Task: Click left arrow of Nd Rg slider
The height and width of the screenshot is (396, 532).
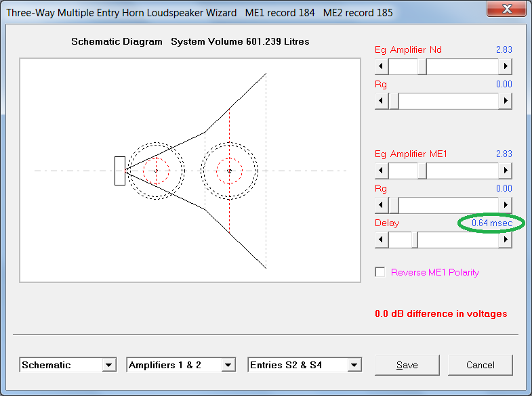Action: coord(382,101)
